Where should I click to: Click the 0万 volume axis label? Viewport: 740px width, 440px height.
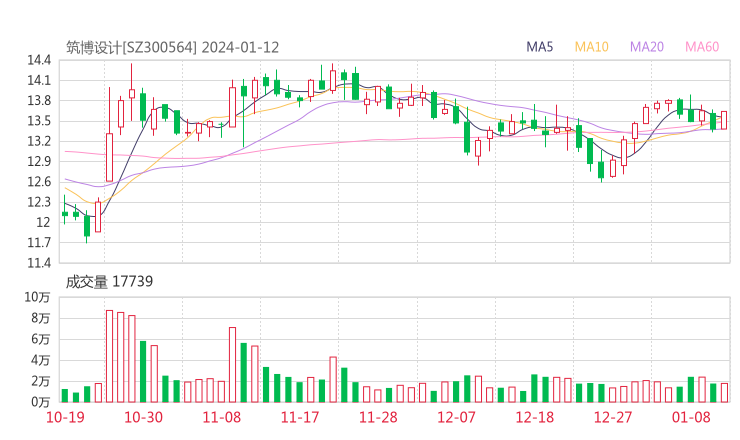tap(41, 402)
